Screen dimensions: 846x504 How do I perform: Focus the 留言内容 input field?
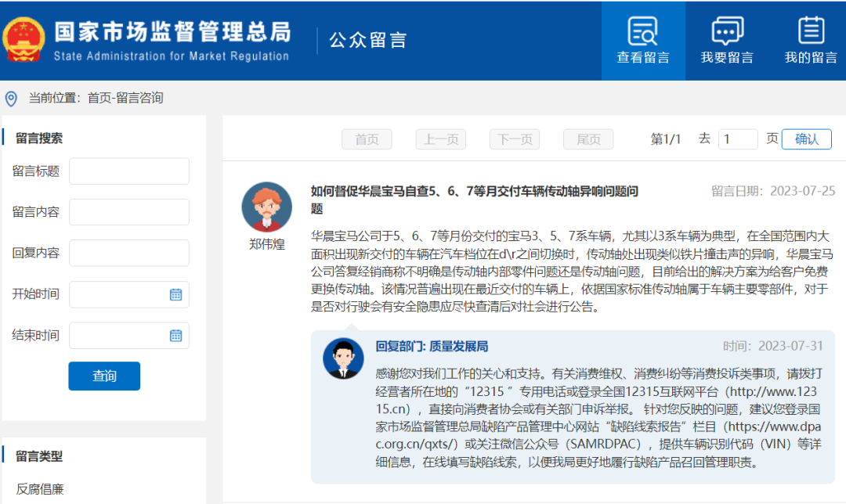pos(129,212)
